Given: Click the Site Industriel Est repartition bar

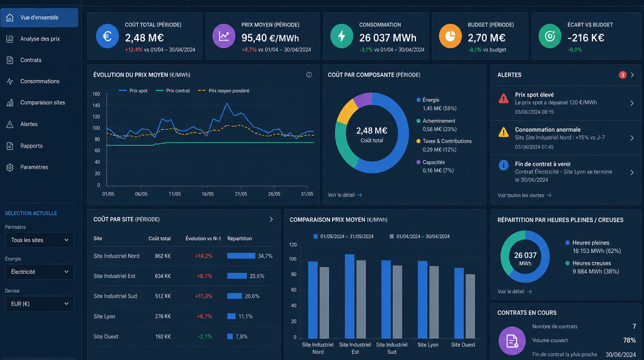Looking at the screenshot, I should (237, 276).
